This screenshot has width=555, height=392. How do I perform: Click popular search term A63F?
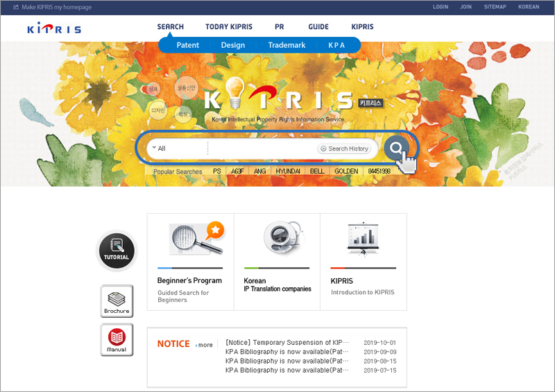(237, 171)
